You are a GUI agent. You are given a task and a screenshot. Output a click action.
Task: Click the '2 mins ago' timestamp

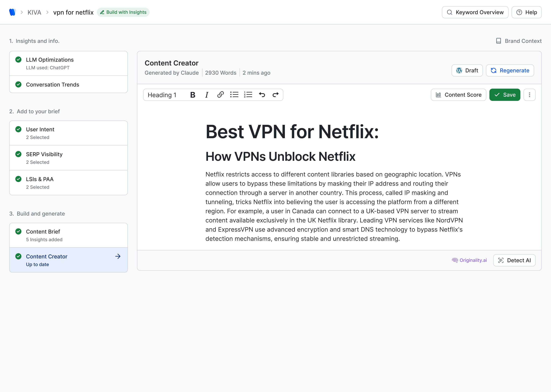pos(256,73)
